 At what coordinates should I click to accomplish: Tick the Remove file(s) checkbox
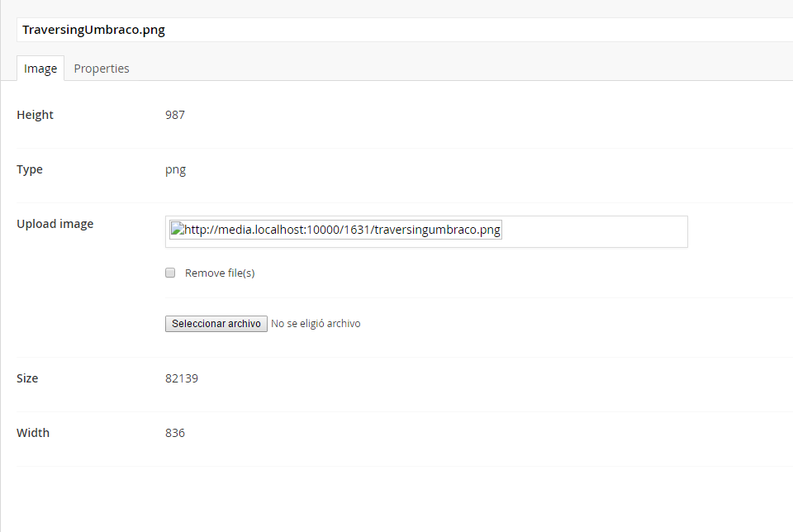tap(170, 273)
